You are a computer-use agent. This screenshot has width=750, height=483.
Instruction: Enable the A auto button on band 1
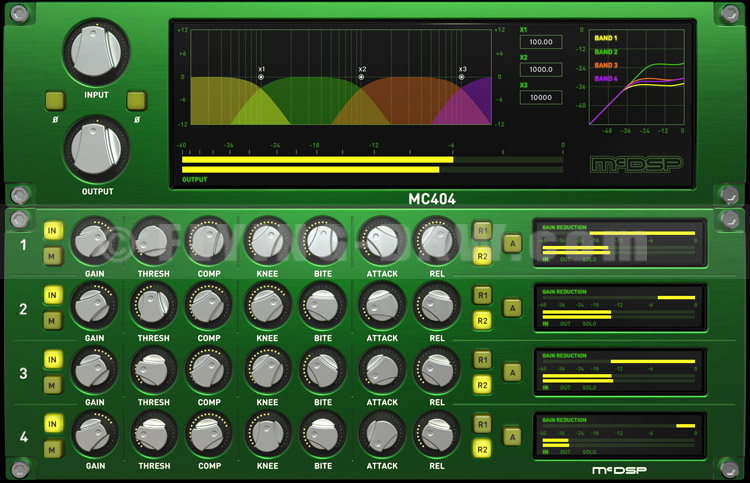pos(512,243)
